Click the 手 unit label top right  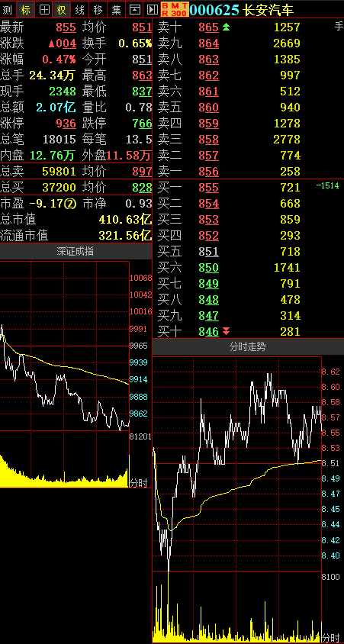coord(339,27)
